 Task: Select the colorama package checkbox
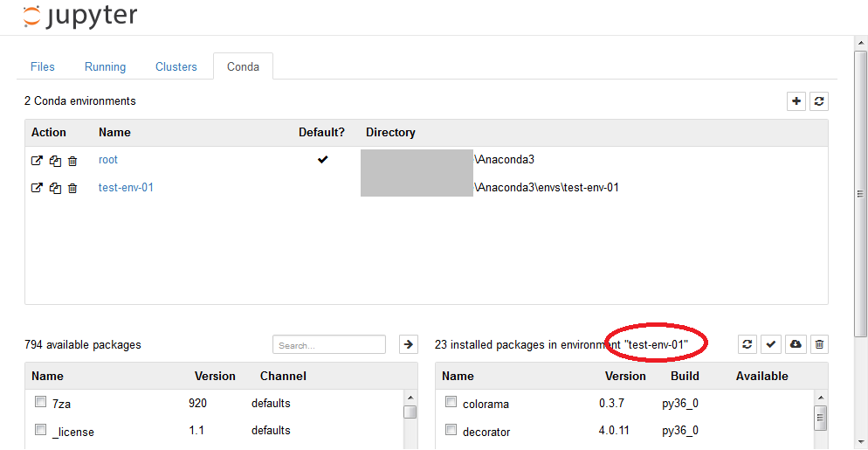click(451, 402)
